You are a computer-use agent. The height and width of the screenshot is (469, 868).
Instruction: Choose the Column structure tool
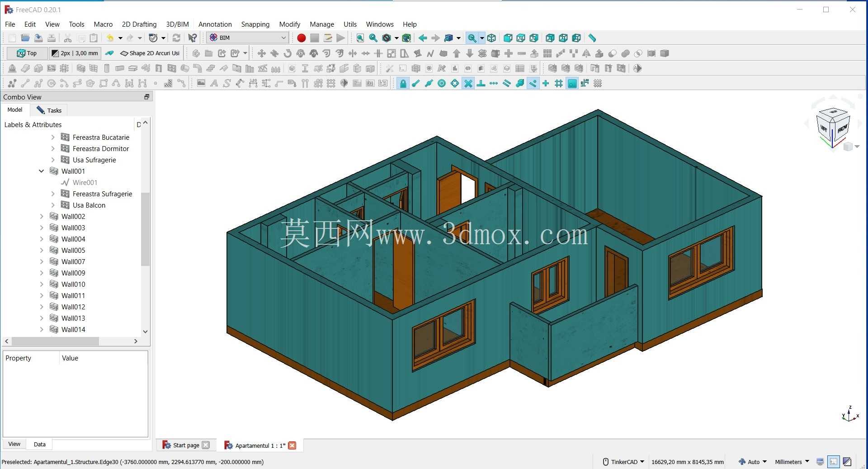pos(107,68)
